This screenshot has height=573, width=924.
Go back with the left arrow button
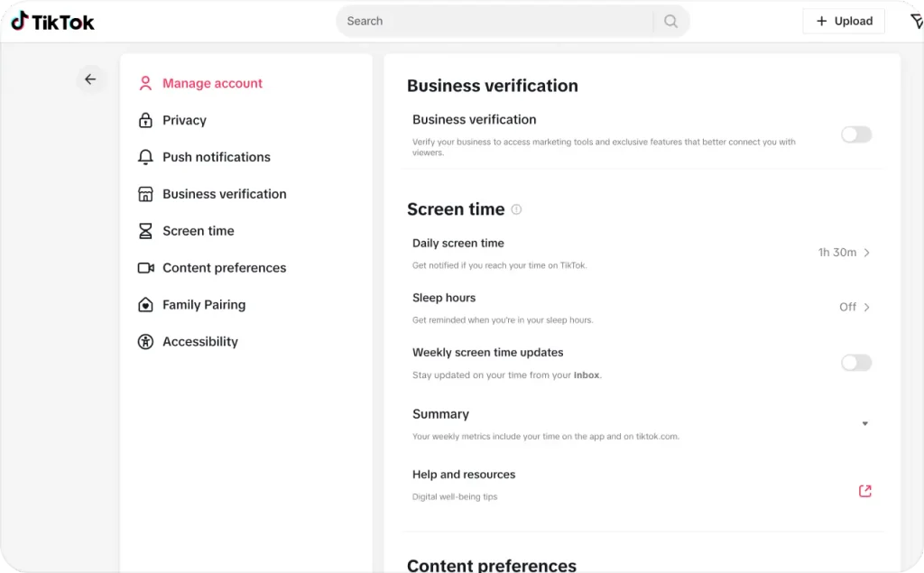[90, 79]
